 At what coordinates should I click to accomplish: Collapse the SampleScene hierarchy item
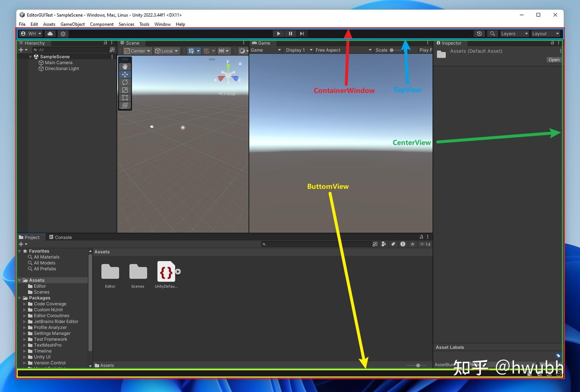(30, 56)
